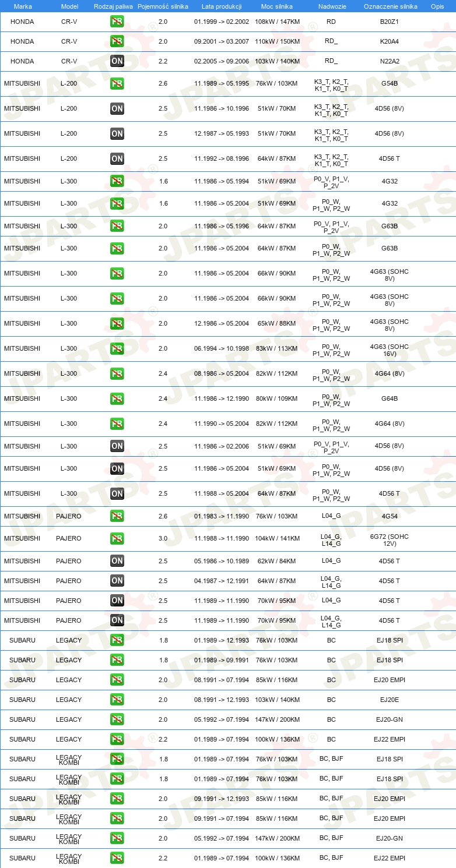
Task: Click body code RD in Honda B20Z1 row
Action: pyautogui.click(x=331, y=22)
